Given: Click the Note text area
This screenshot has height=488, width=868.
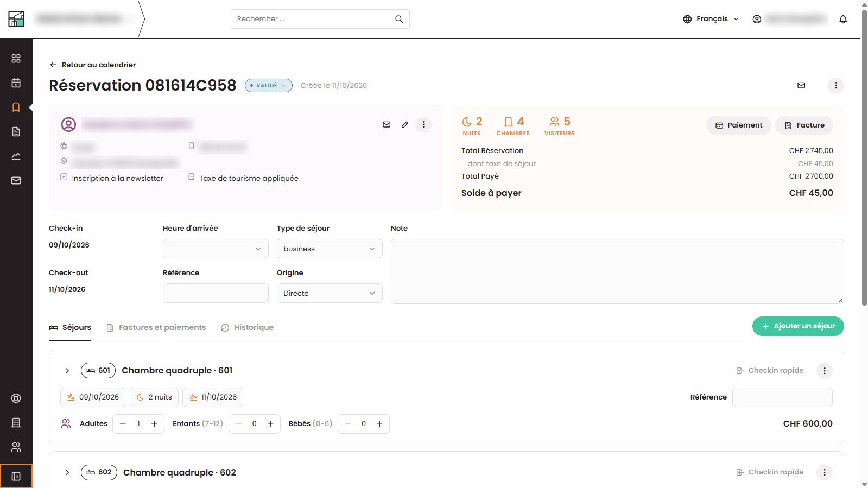Looking at the screenshot, I should 617,271.
